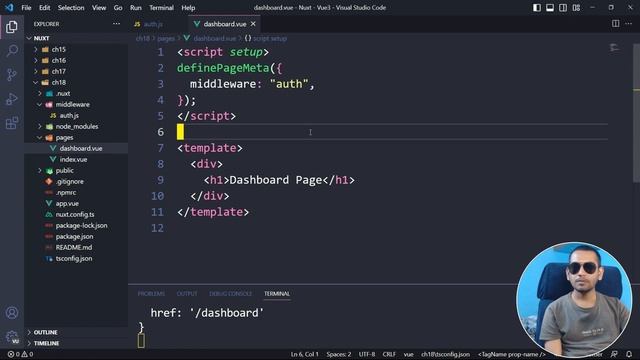Image resolution: width=640 pixels, height=360 pixels.
Task: Change indentation via Spaces: 2
Action: point(339,354)
